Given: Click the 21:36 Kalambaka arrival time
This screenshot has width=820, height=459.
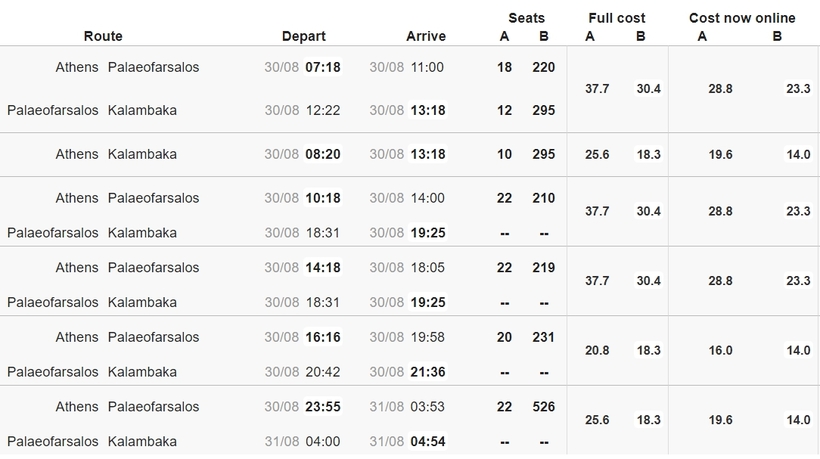Looking at the screenshot, I should [x=428, y=372].
